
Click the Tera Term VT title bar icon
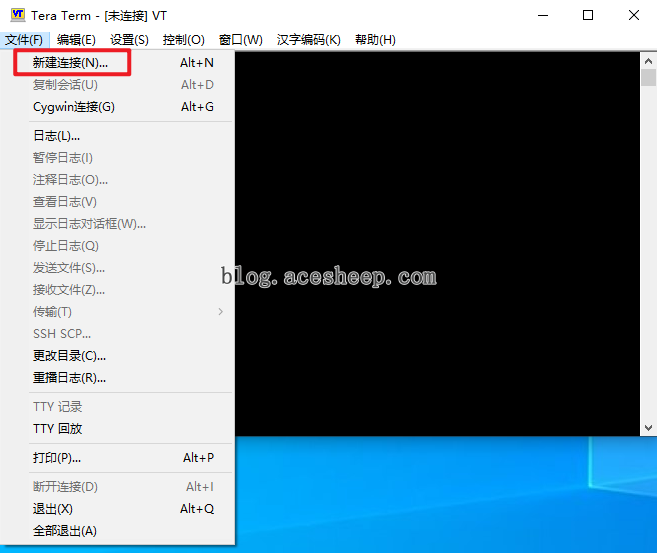point(18,15)
